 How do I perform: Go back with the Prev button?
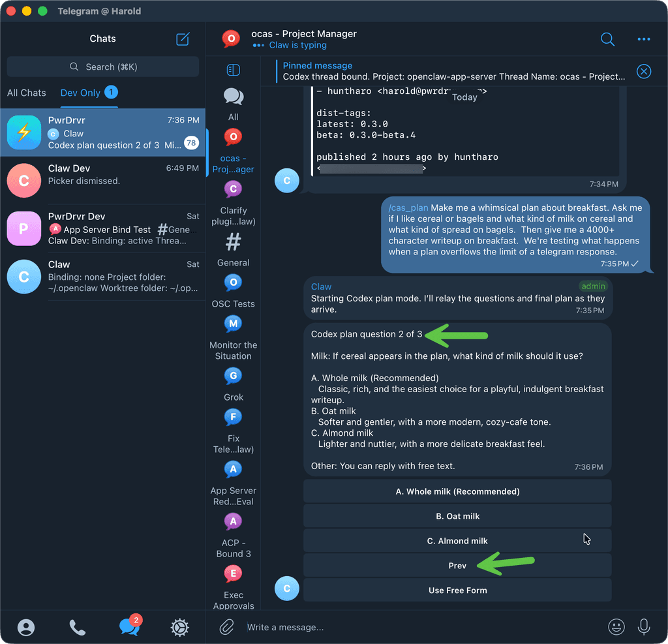coord(457,566)
